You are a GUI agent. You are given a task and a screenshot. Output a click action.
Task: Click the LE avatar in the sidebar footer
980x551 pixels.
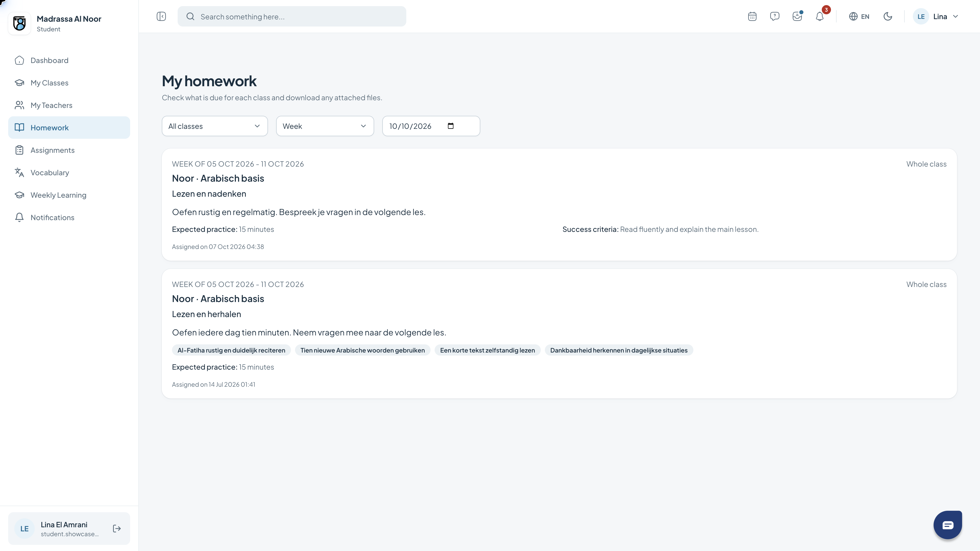[24, 529]
